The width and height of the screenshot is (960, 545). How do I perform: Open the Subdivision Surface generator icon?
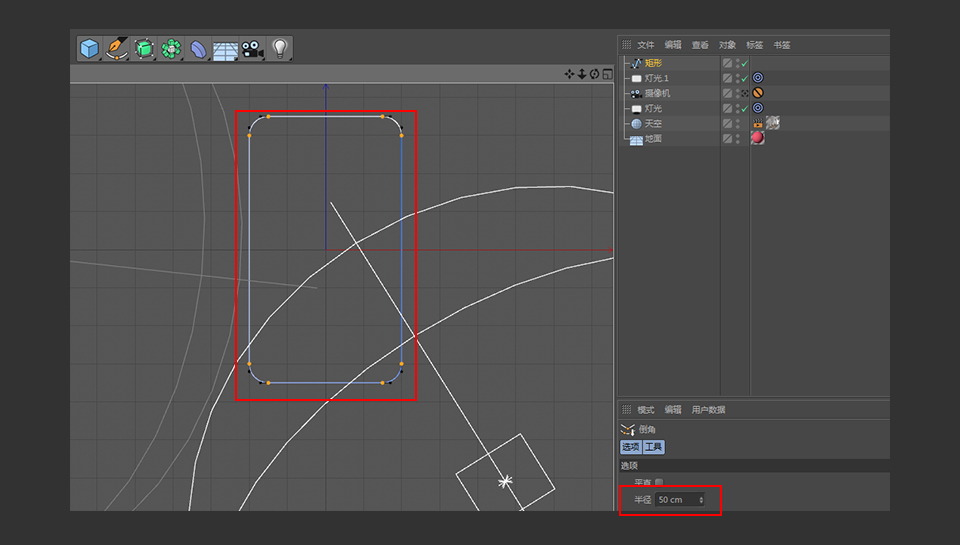point(145,49)
